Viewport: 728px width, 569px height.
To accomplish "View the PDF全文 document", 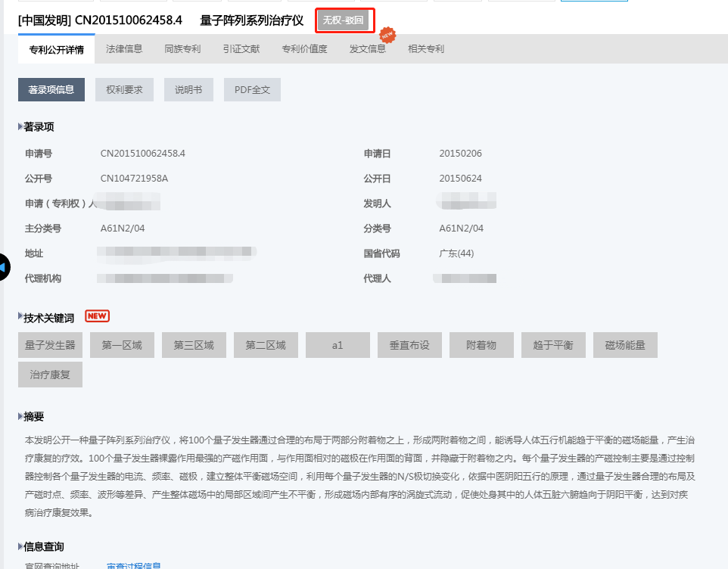I will (251, 89).
